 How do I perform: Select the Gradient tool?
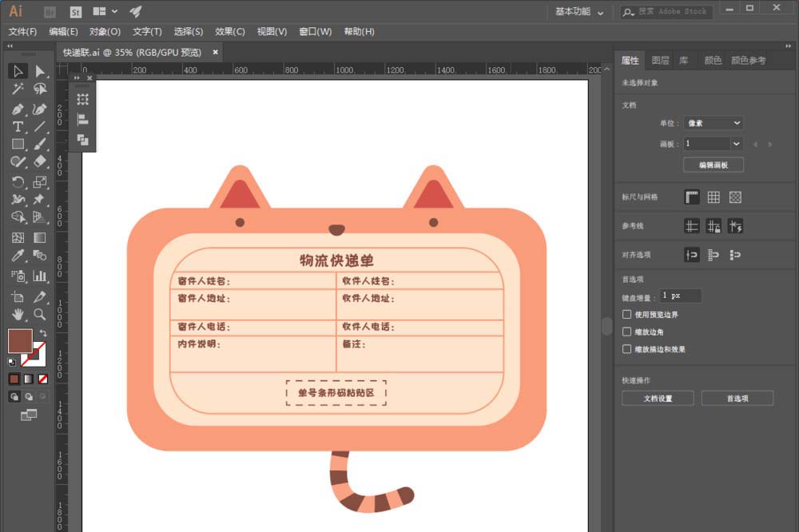40,237
